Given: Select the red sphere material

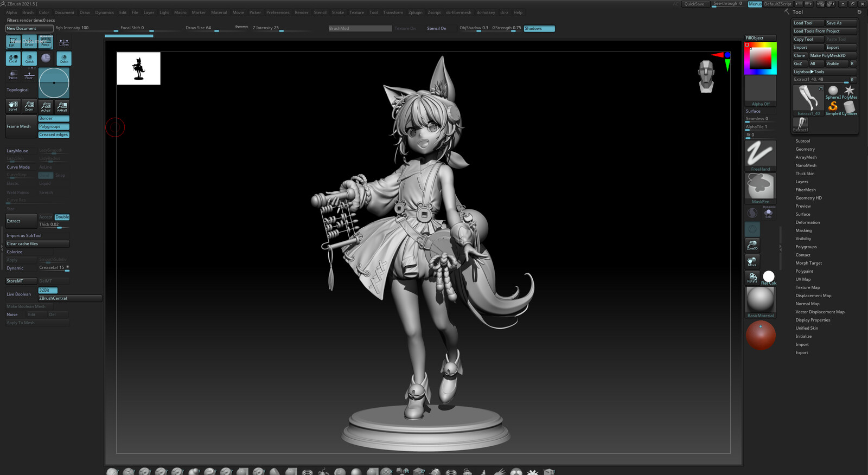Looking at the screenshot, I should pyautogui.click(x=761, y=335).
